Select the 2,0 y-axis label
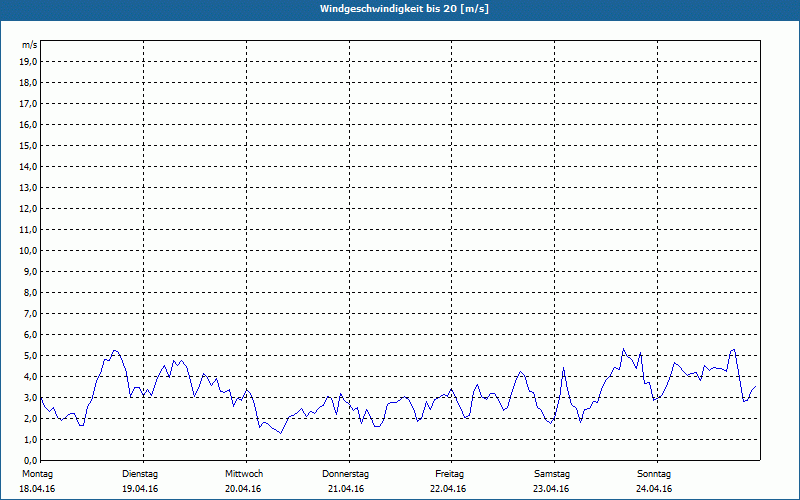The image size is (800, 500). click(30, 418)
